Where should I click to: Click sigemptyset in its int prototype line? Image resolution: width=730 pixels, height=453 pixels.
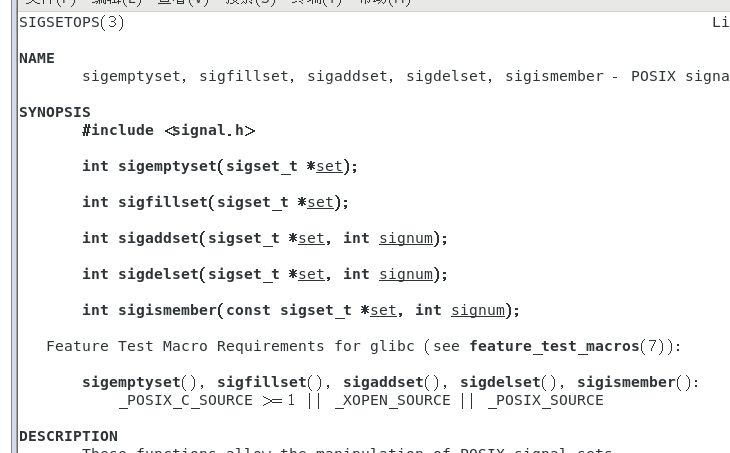167,166
